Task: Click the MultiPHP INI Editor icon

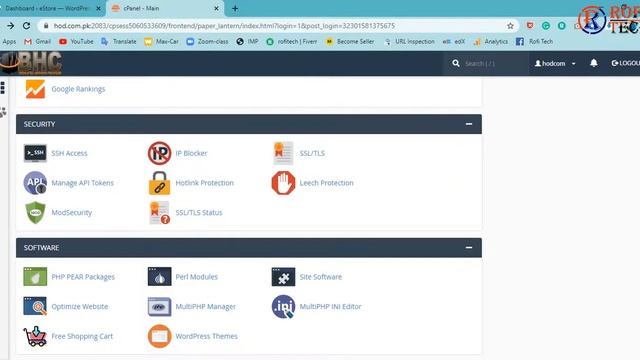Action: point(283,306)
